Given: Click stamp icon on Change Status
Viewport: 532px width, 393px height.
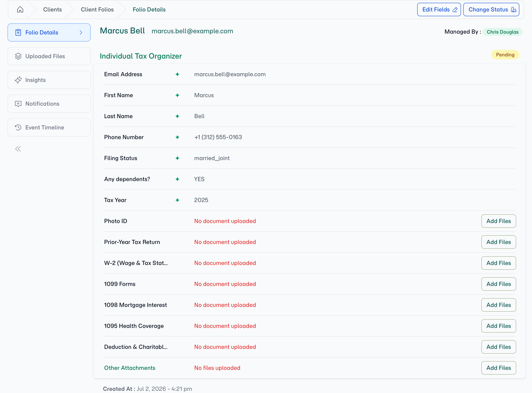Looking at the screenshot, I should pos(513,10).
